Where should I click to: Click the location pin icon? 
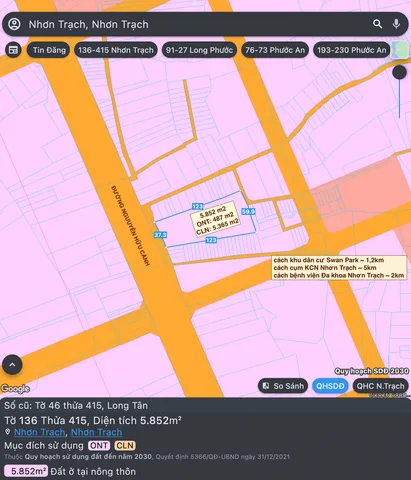7,432
